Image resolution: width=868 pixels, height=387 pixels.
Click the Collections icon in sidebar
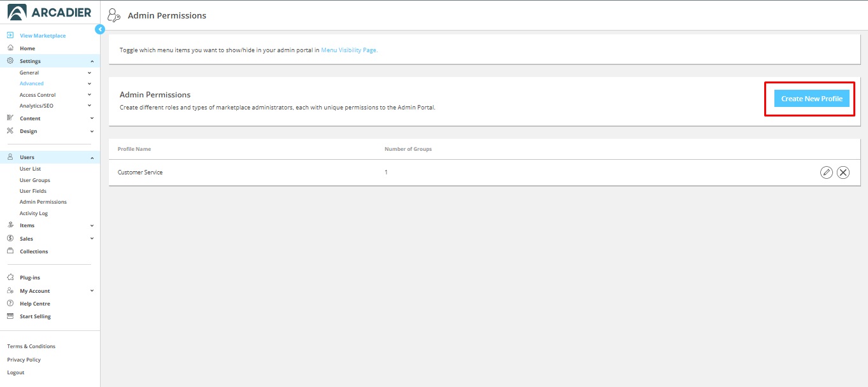pos(10,251)
